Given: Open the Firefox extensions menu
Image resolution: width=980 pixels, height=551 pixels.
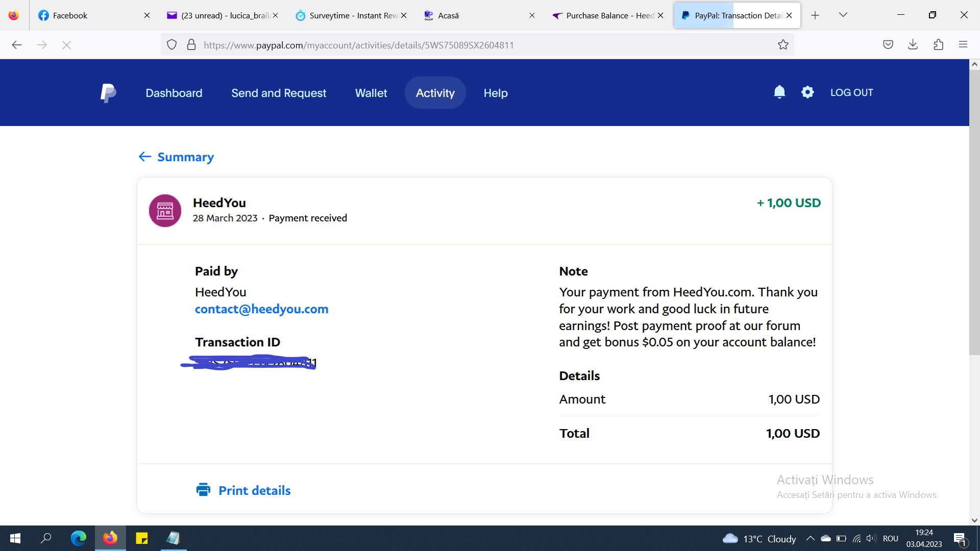Looking at the screenshot, I should 938,45.
